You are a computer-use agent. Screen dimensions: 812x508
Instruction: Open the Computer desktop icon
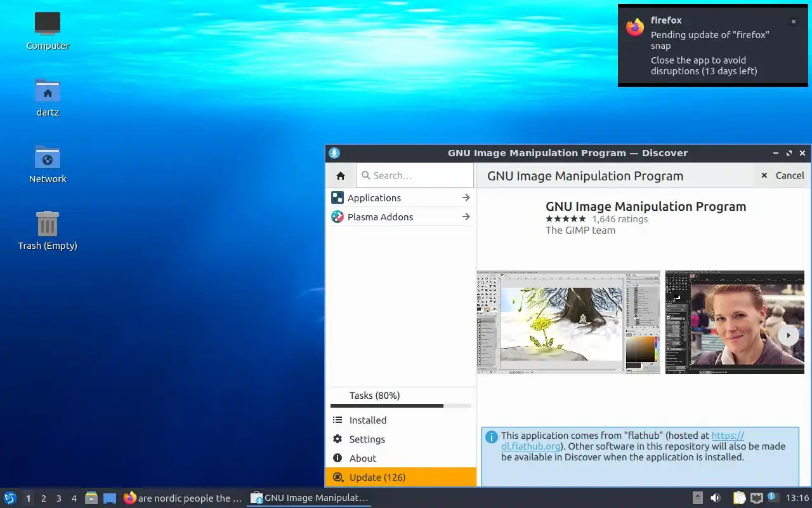click(48, 23)
